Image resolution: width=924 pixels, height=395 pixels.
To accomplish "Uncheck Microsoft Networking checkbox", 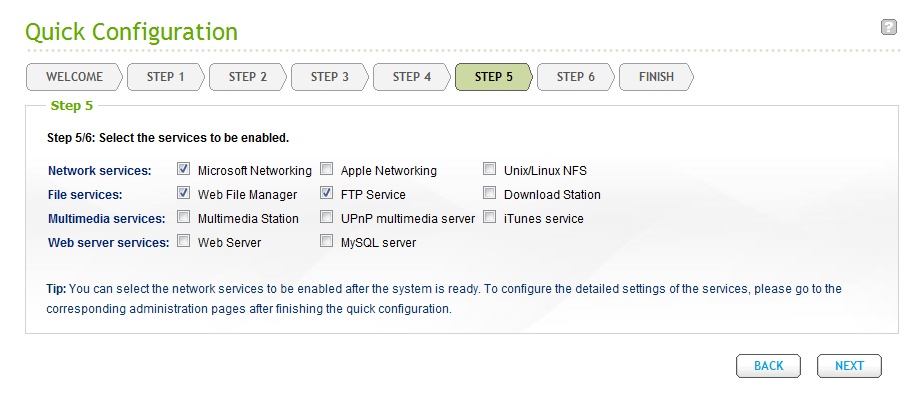I will 184,169.
